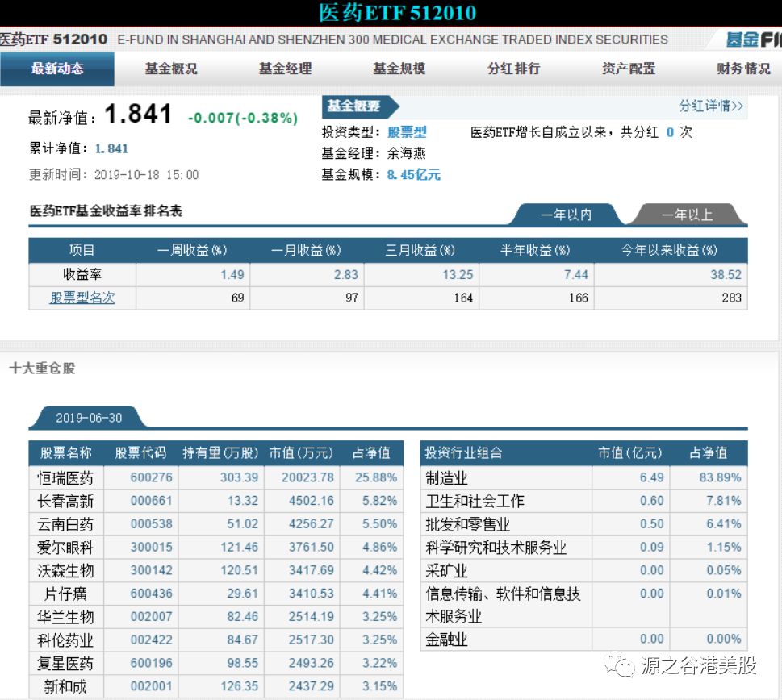Click the 十大重仓股 section heading
This screenshot has height=700, width=782.
pos(43,369)
